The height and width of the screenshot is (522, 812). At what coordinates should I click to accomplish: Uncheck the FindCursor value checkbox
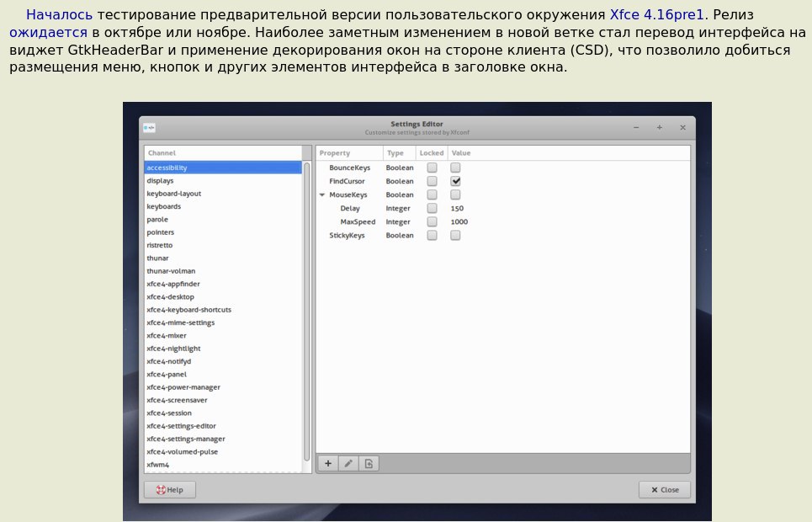[455, 181]
